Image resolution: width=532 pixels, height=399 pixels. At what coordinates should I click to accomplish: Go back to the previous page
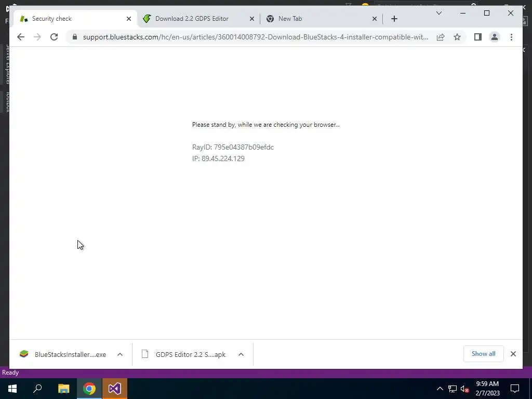point(21,37)
